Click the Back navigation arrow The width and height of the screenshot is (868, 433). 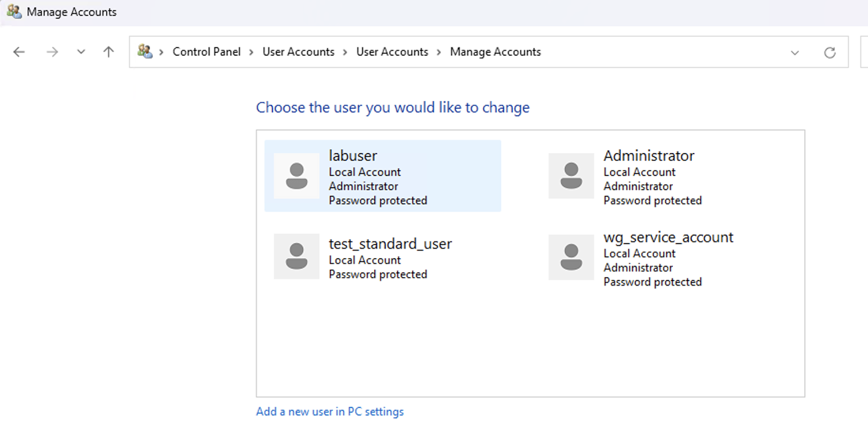(x=19, y=52)
